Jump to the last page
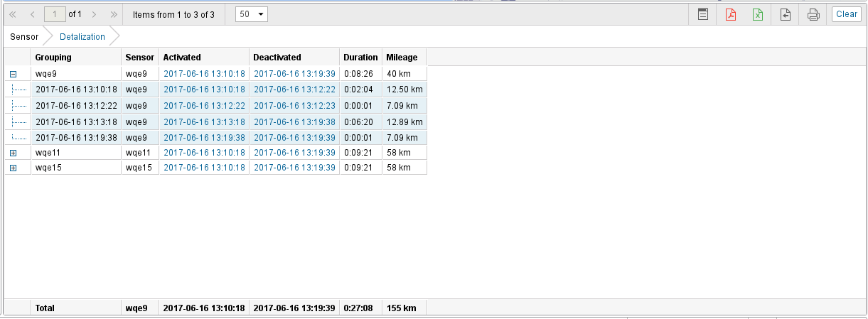868x319 pixels. (114, 14)
